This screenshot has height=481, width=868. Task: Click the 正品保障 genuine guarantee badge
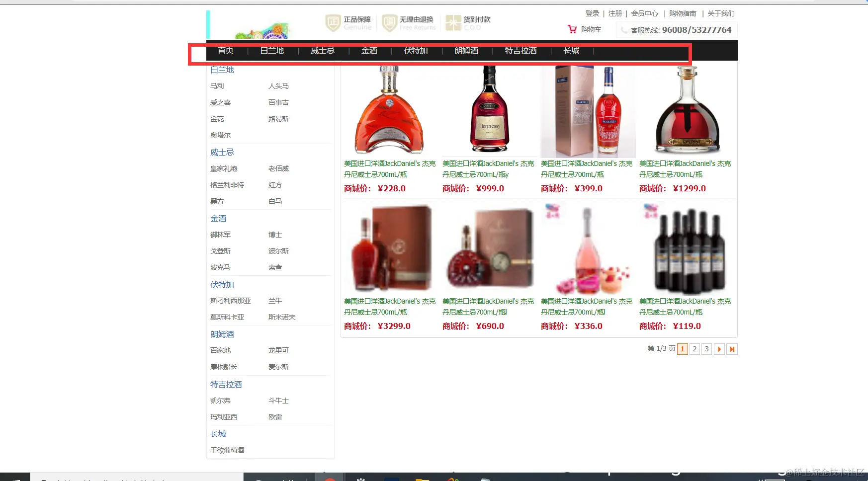coord(348,23)
